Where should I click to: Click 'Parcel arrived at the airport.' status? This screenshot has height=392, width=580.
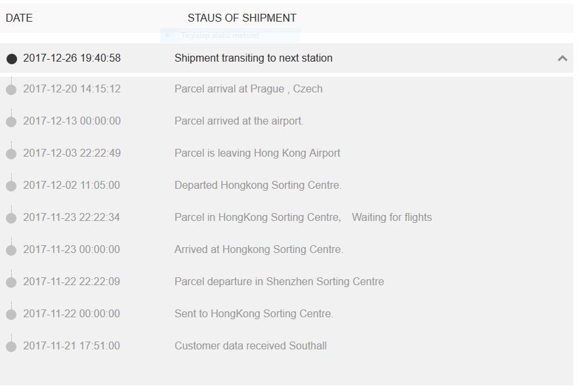(x=239, y=121)
